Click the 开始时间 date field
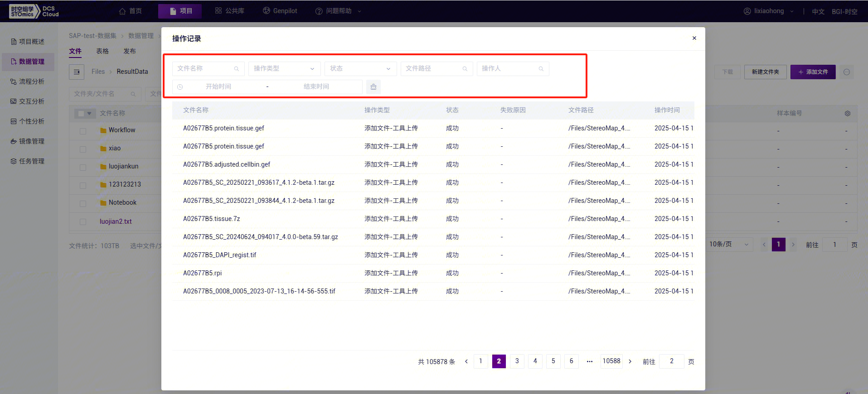 click(218, 86)
